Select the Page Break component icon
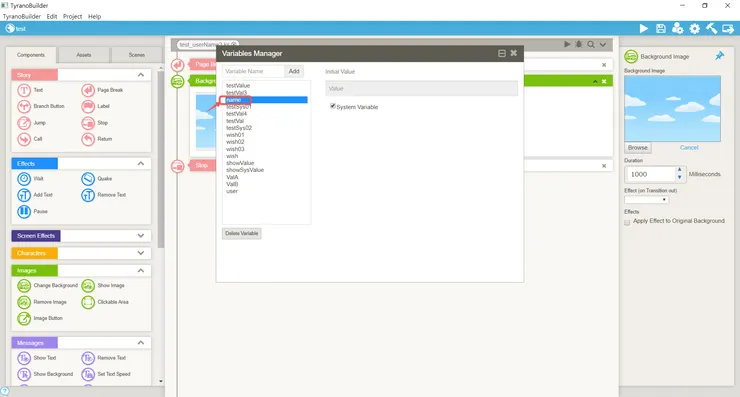The image size is (740, 397). tap(88, 90)
